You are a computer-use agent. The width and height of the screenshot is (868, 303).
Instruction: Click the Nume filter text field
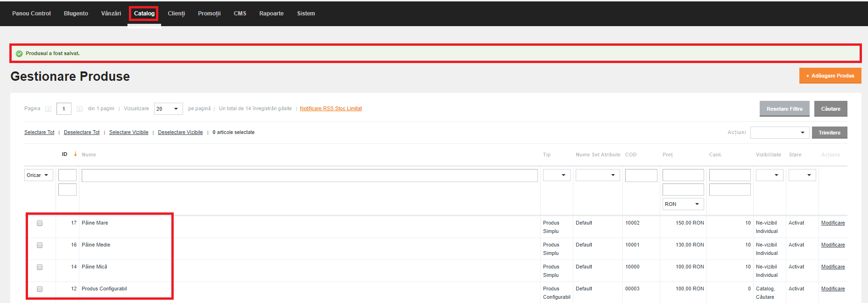click(310, 176)
